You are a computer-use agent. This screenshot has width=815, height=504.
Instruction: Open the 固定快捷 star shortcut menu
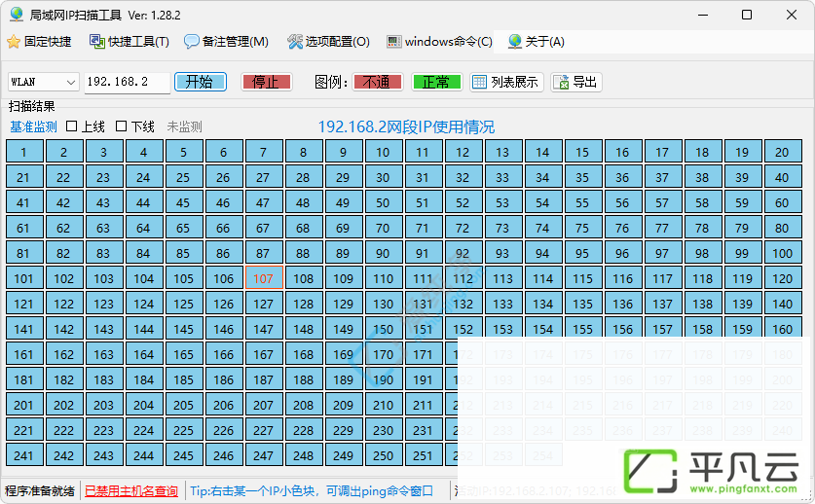click(x=40, y=42)
